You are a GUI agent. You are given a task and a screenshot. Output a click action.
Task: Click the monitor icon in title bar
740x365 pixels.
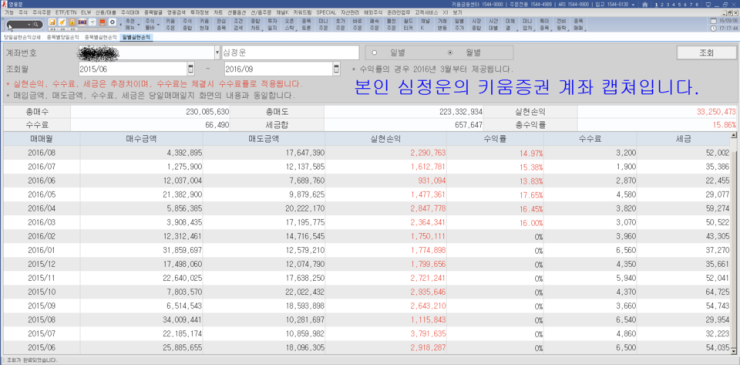pyautogui.click(x=708, y=4)
